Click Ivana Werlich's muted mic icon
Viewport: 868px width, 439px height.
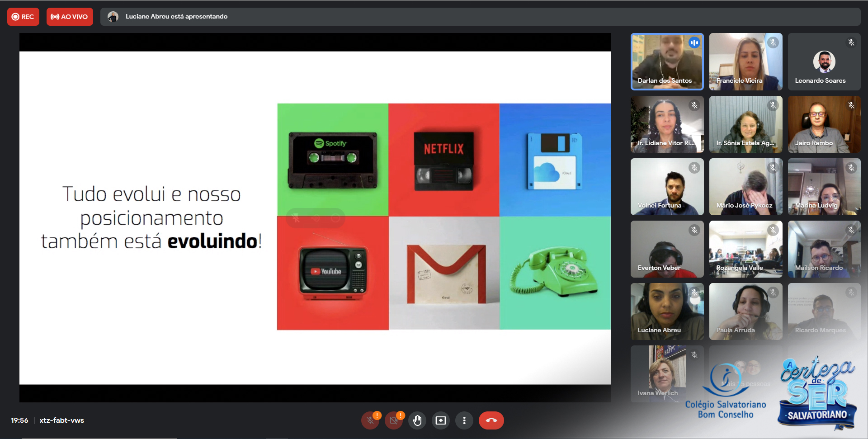click(x=694, y=355)
